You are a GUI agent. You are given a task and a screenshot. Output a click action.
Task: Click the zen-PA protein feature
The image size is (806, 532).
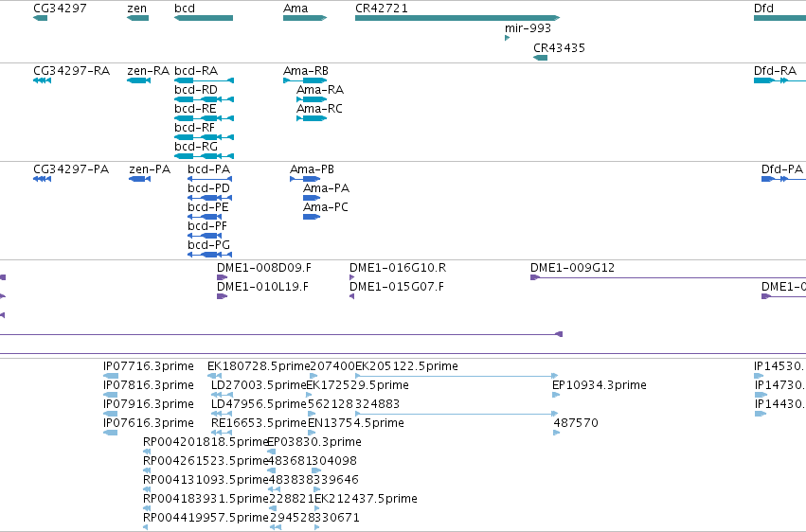click(140, 179)
